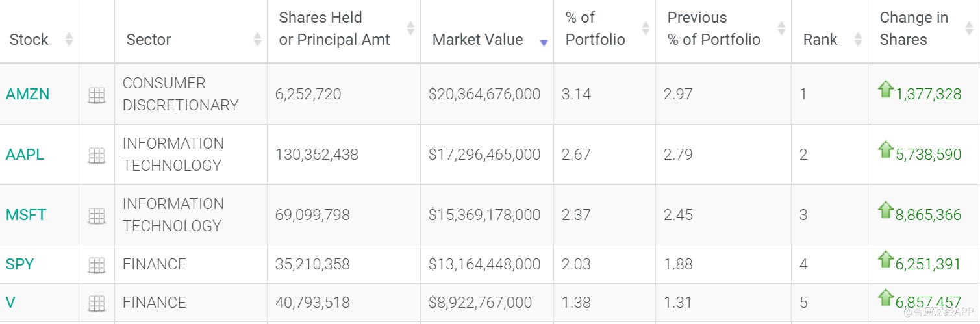
Task: Click green up arrow beside 5,738,590
Action: (885, 149)
